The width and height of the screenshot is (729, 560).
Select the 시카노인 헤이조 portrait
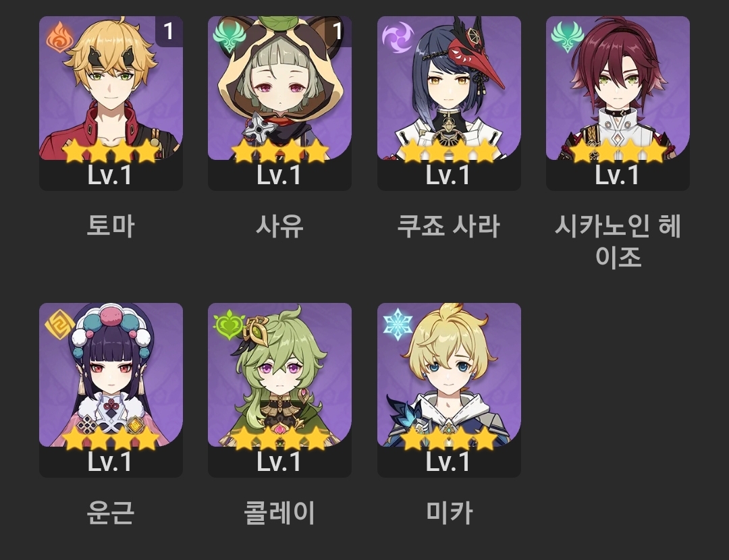[618, 103]
